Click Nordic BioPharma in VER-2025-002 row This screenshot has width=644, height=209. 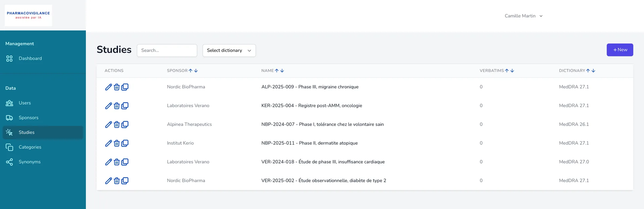click(186, 181)
